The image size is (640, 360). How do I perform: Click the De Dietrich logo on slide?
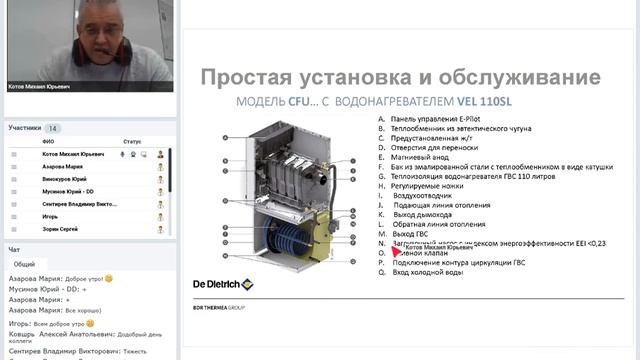tap(223, 284)
